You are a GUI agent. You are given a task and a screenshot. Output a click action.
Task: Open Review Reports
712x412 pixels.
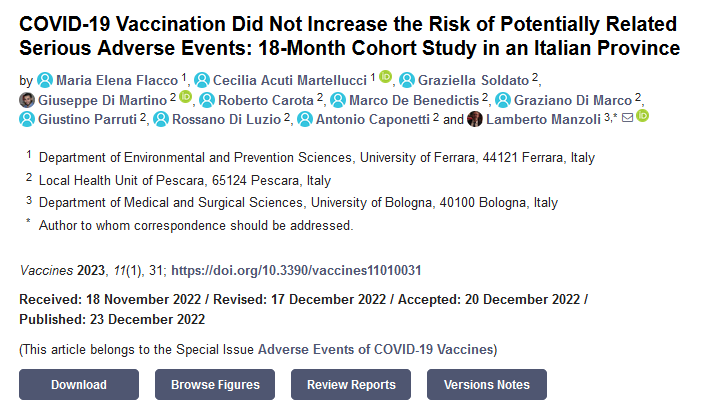[x=351, y=385]
